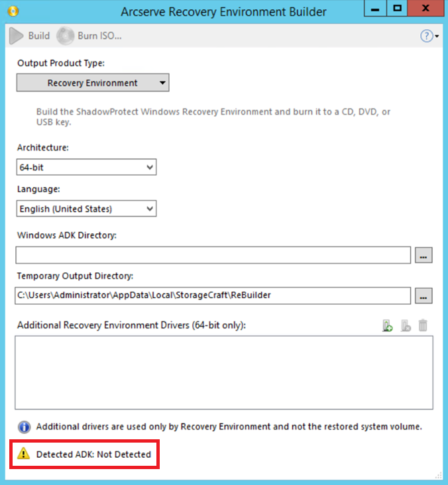This screenshot has width=448, height=485.
Task: Click the application icon in title bar
Action: pos(13,11)
